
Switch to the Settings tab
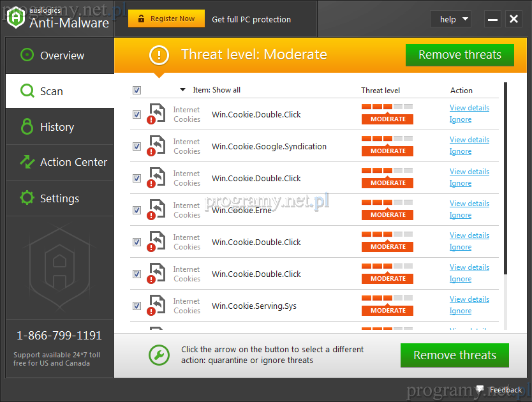tap(59, 198)
